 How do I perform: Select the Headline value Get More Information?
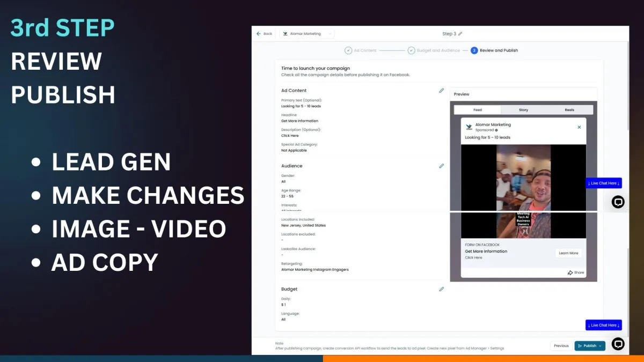300,121
